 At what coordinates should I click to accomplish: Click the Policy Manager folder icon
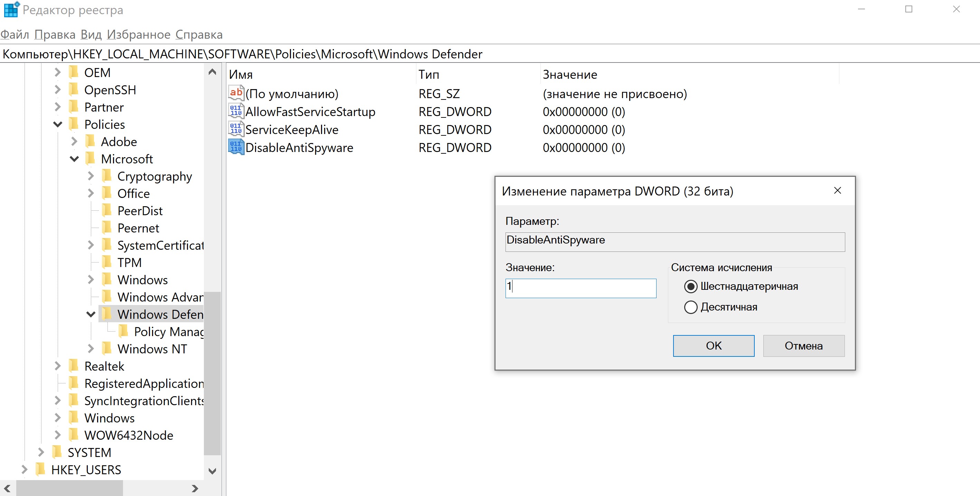coord(124,331)
